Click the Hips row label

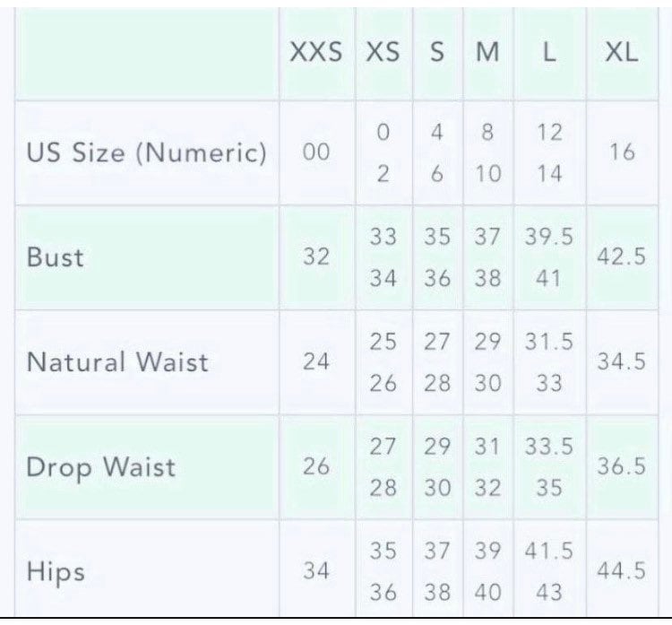point(56,571)
